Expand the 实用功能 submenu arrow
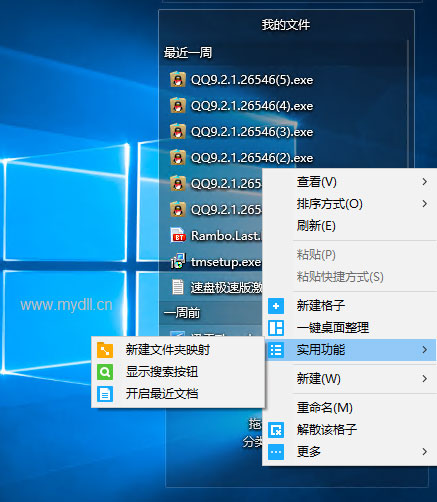Viewport: 437px width, 502px height. [x=424, y=350]
